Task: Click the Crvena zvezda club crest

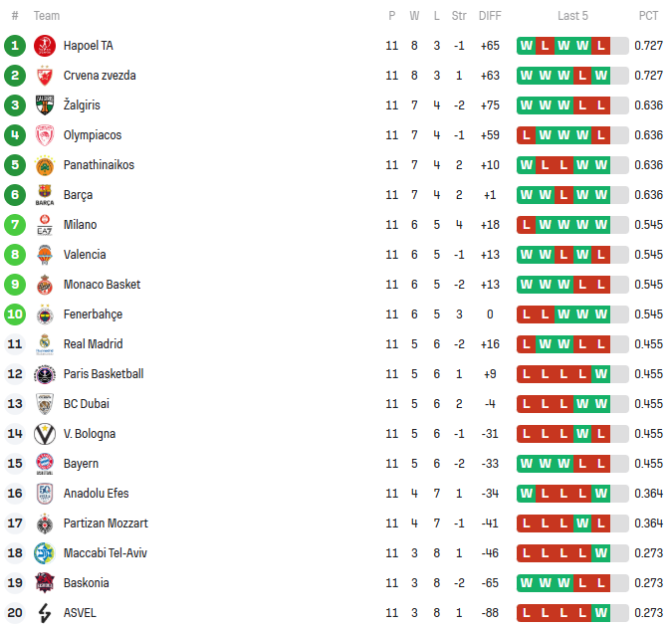Action: 45,76
